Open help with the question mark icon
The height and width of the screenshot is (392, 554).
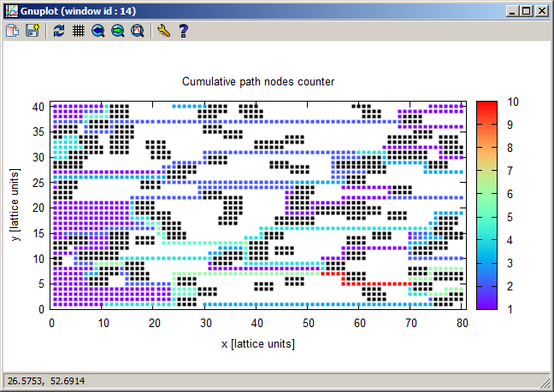pyautogui.click(x=183, y=30)
